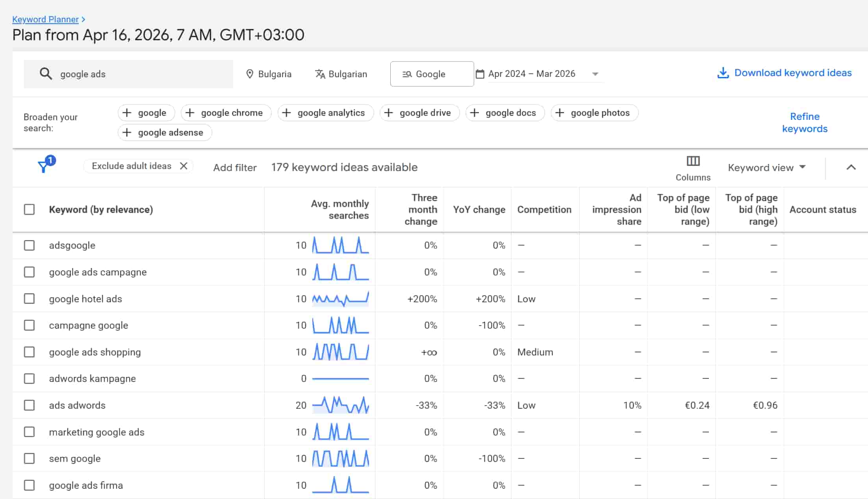Check the google ads campagne row
Screen dimensions: 868x499
click(x=29, y=272)
